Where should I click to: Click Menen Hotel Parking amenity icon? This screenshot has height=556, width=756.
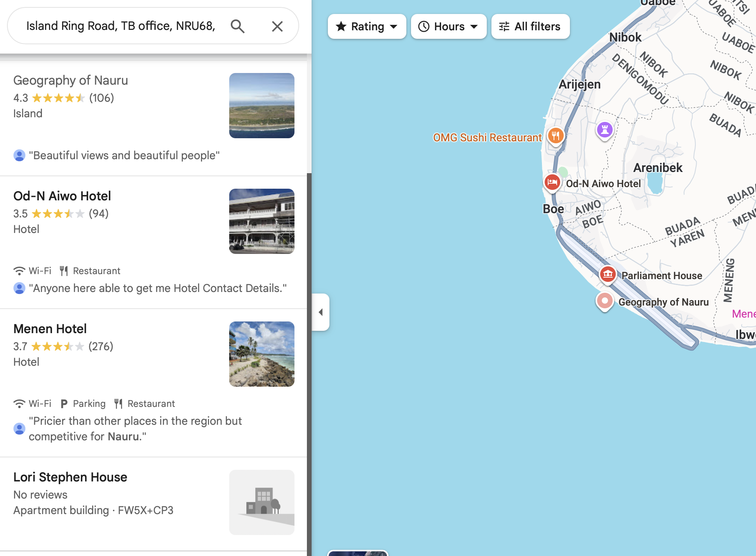64,404
